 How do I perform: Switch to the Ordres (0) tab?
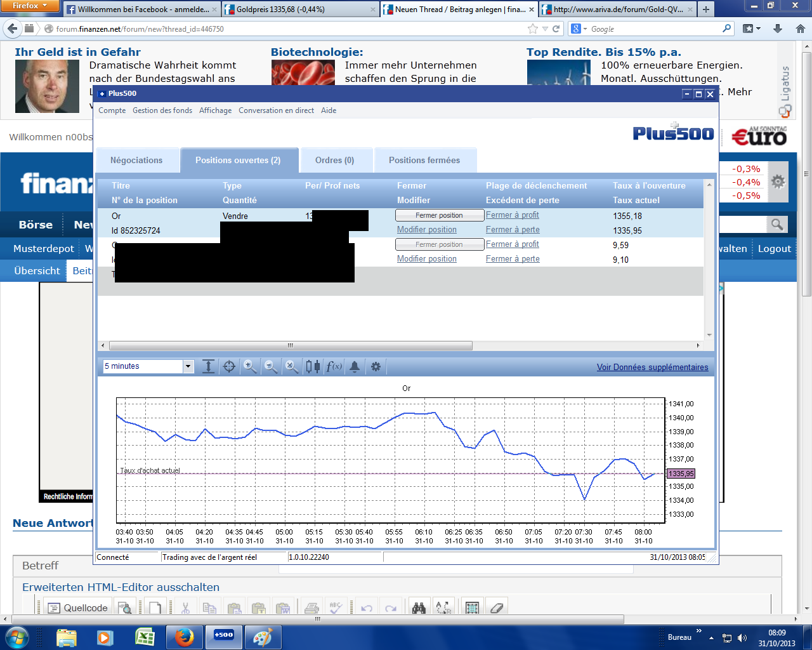(x=336, y=160)
